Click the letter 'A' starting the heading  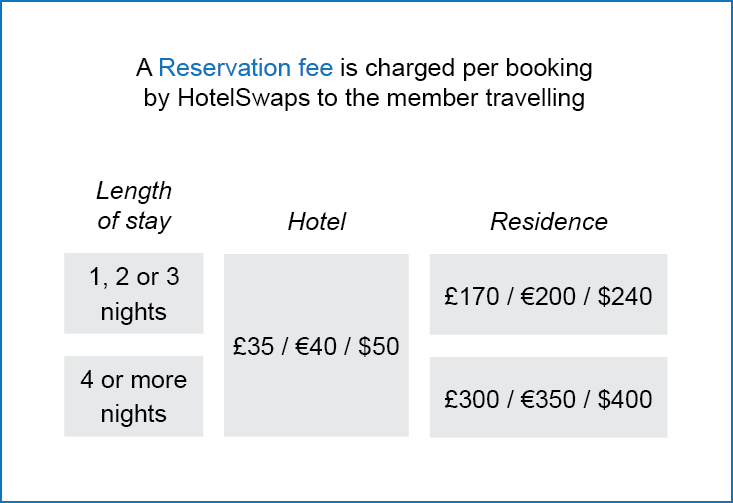coord(144,68)
